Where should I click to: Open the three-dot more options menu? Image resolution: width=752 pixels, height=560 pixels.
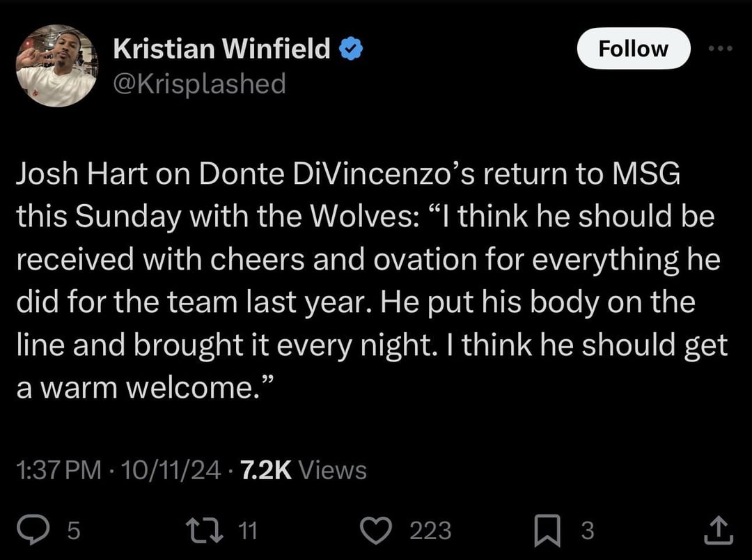pos(720,49)
